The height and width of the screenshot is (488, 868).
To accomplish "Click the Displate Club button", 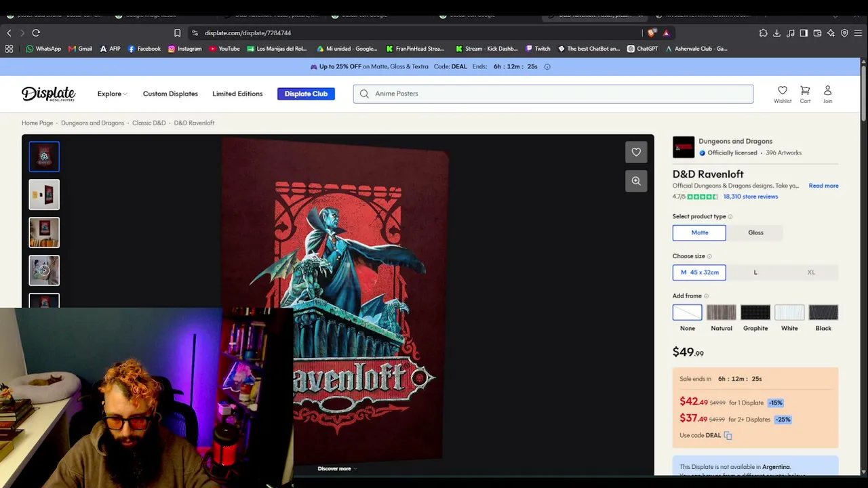I will (306, 94).
